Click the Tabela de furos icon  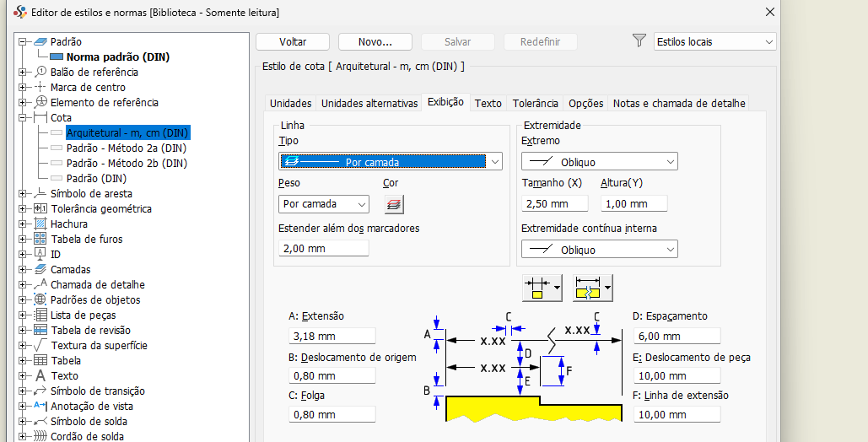point(40,239)
